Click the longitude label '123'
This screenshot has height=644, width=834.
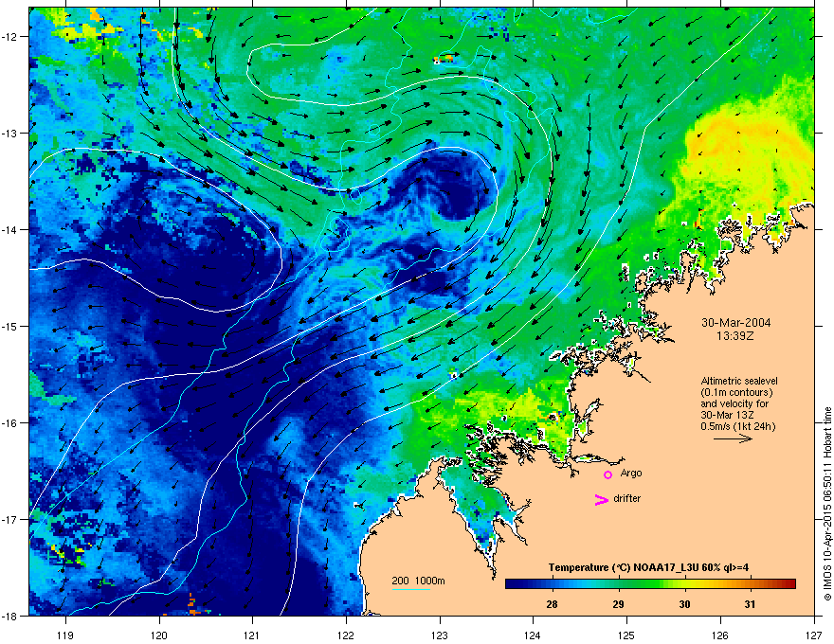click(440, 635)
